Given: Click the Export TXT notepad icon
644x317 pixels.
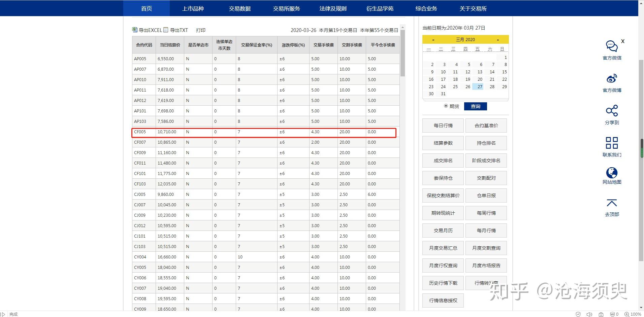Looking at the screenshot, I should click(x=166, y=30).
